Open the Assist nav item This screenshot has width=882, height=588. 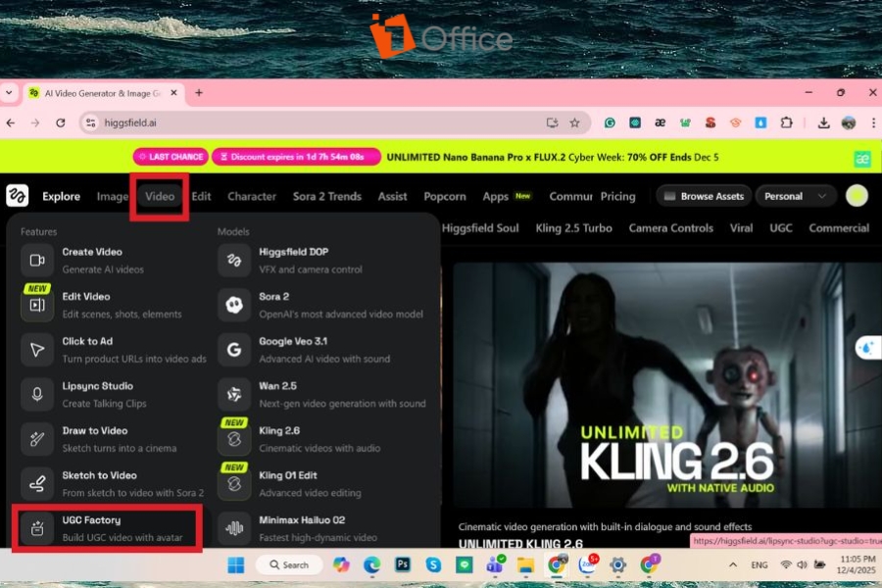pyautogui.click(x=392, y=196)
